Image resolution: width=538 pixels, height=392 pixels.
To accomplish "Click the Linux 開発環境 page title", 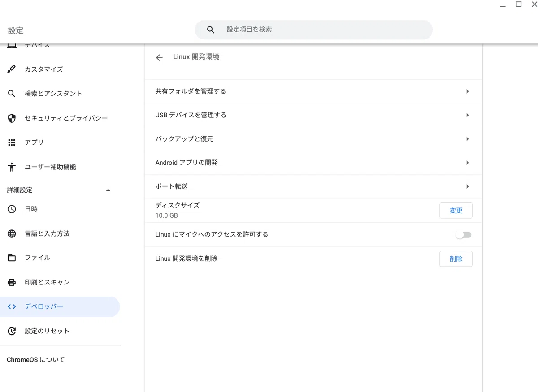I will (x=196, y=57).
